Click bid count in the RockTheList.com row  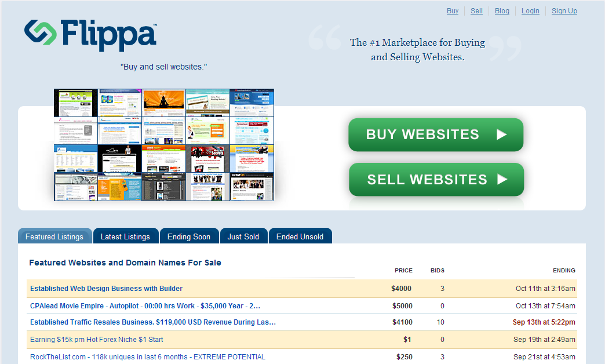(443, 356)
